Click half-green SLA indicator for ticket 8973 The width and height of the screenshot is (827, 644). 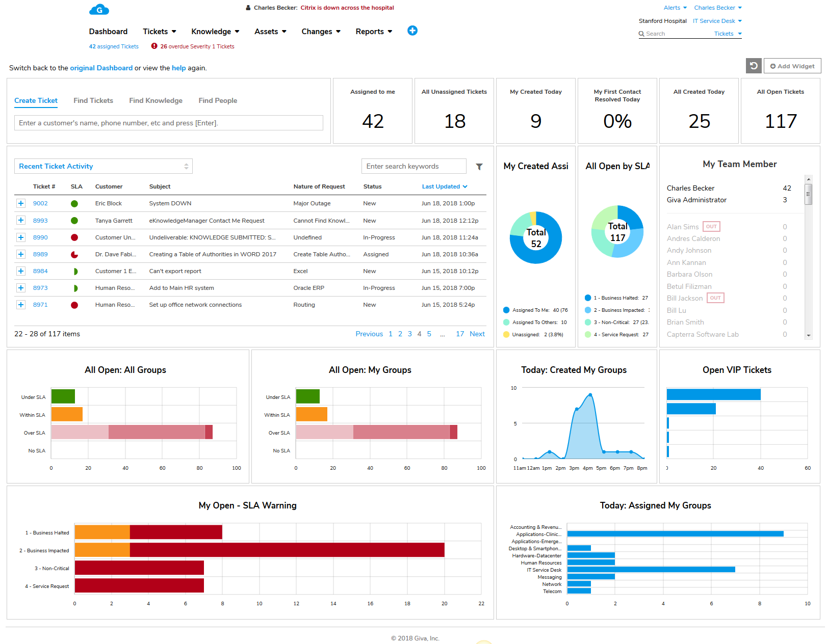75,288
